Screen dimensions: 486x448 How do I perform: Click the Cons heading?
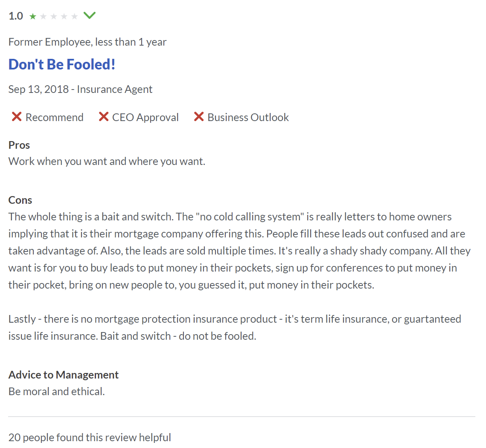click(20, 200)
